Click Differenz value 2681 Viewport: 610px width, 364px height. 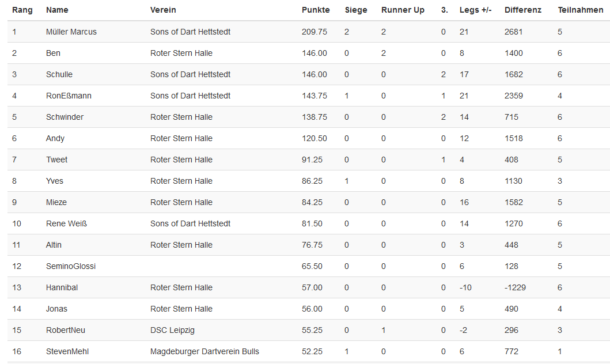514,32
